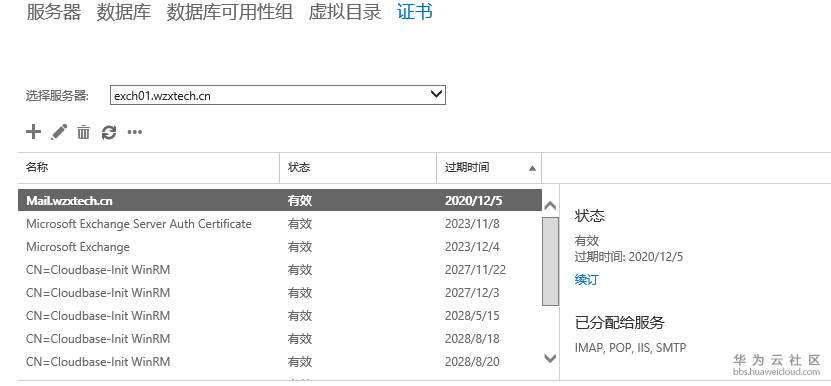Select Cloudbase-Init WinRM certificate expiring 2027/11/22
This screenshot has height=386, width=831.
tap(280, 270)
